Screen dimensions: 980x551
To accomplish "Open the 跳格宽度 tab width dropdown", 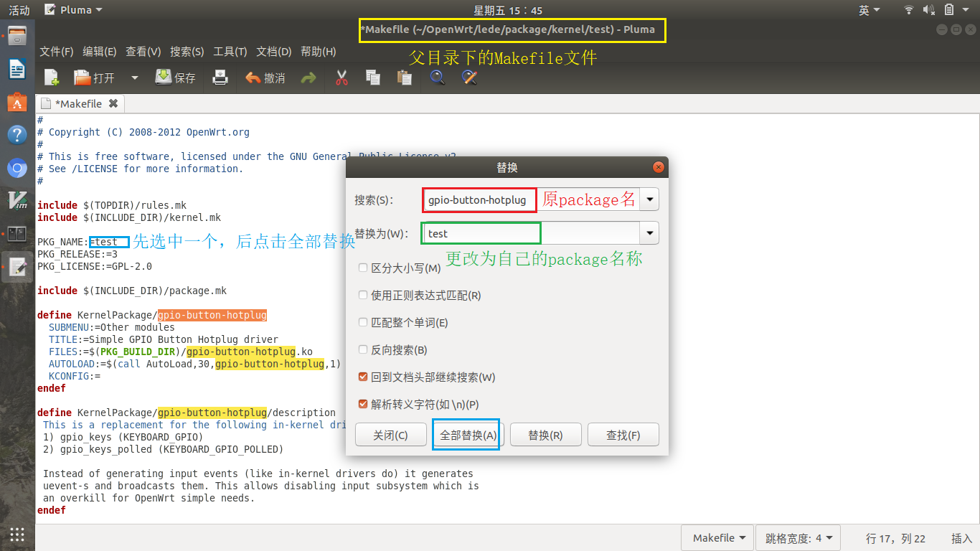I will point(797,537).
